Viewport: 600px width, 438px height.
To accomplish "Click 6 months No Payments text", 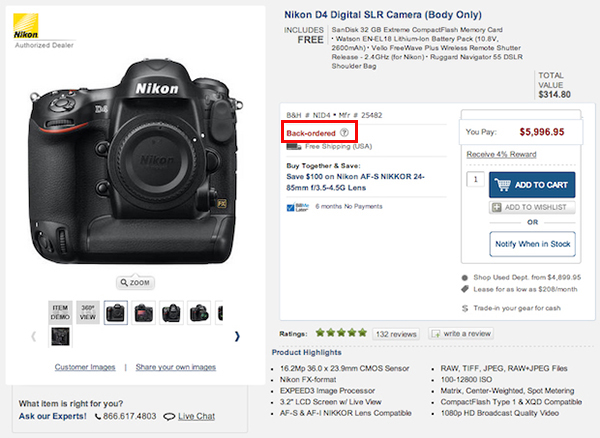I will [x=349, y=207].
